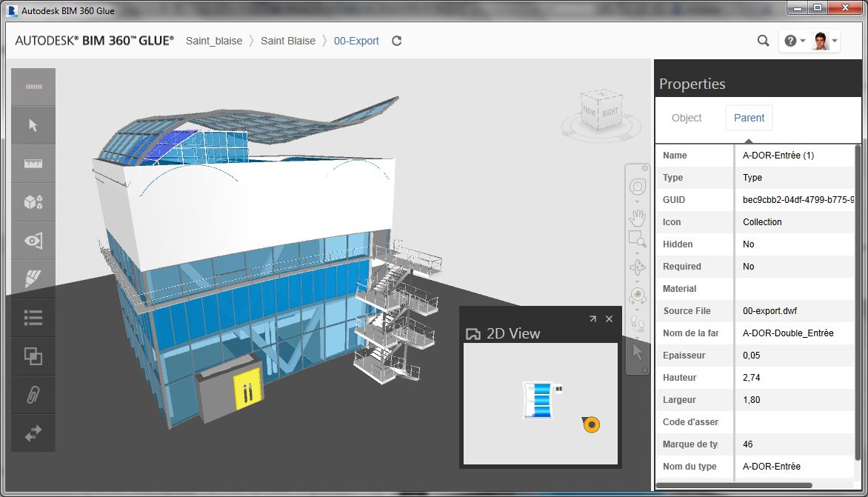The image size is (868, 497).
Task: Open the Models cubes panel
Action: pyautogui.click(x=33, y=202)
